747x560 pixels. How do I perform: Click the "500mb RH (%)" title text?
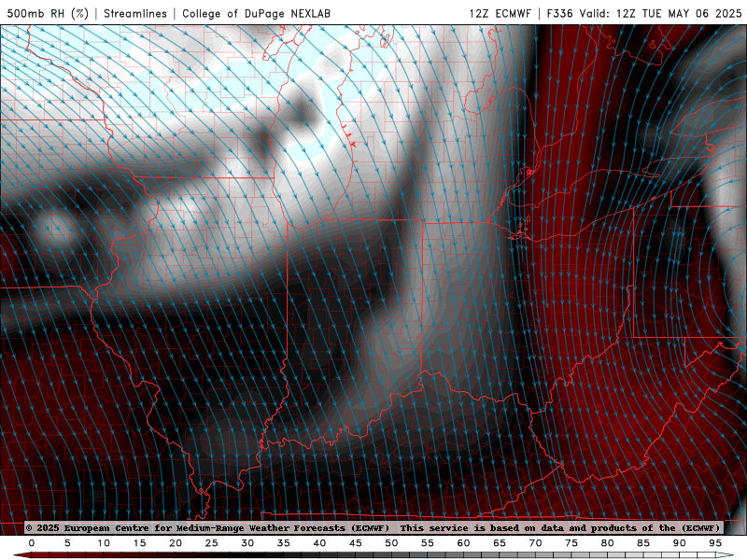tap(48, 13)
